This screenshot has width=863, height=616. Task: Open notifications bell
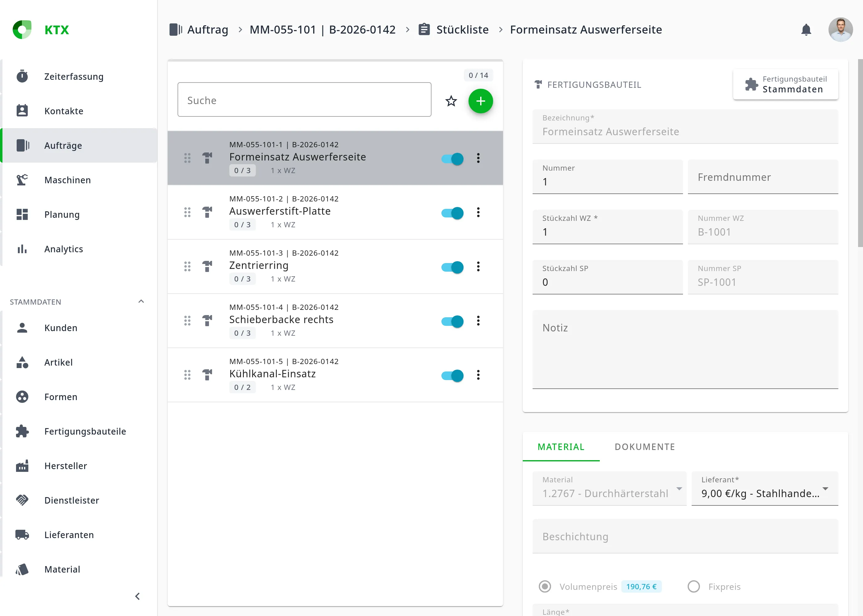point(806,30)
